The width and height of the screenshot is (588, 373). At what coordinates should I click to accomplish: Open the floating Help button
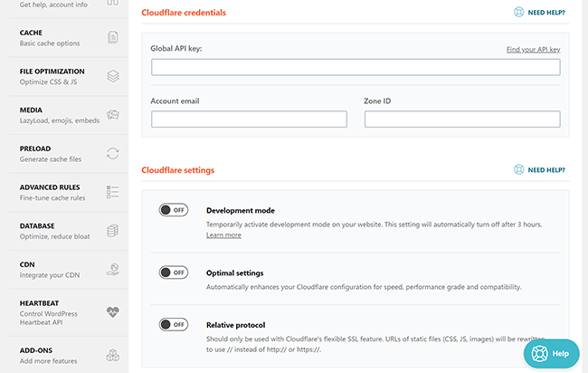(x=551, y=353)
